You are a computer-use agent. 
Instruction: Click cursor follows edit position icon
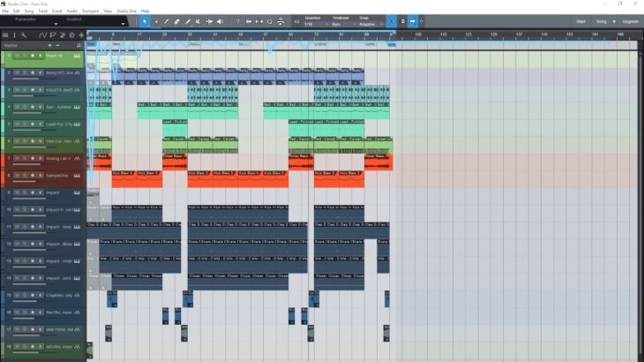pyautogui.click(x=422, y=21)
